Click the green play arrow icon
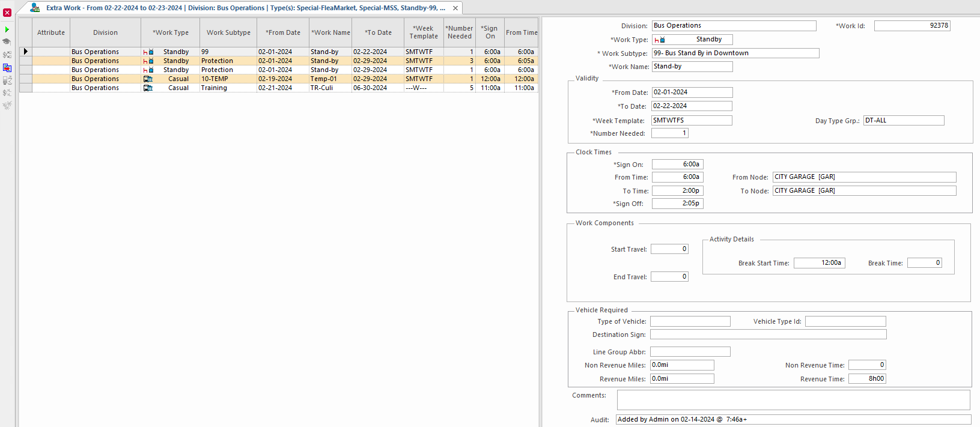The height and width of the screenshot is (427, 980). [7, 29]
